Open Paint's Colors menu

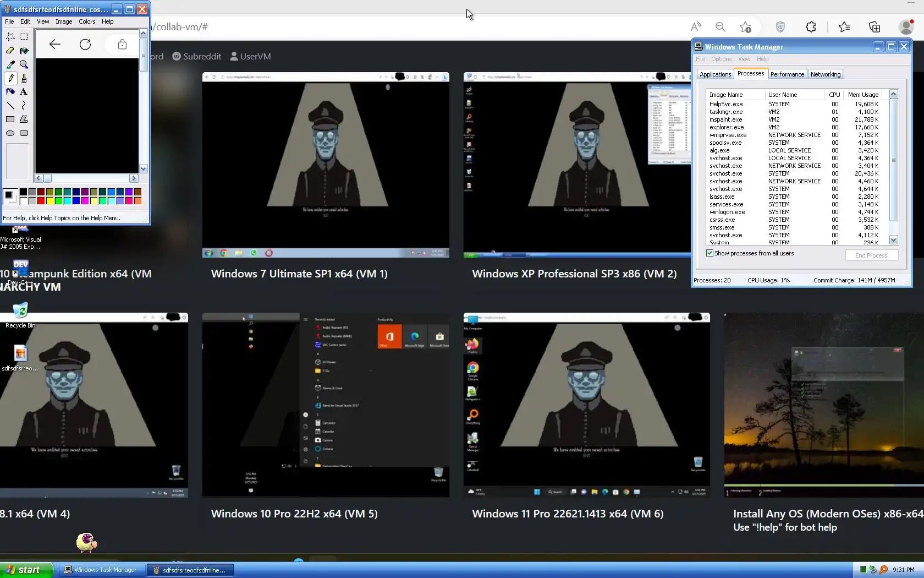click(87, 21)
